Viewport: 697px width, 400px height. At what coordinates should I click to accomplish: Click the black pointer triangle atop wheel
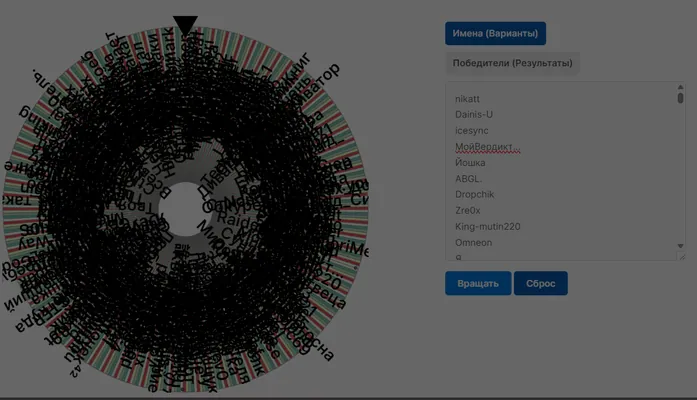185,26
